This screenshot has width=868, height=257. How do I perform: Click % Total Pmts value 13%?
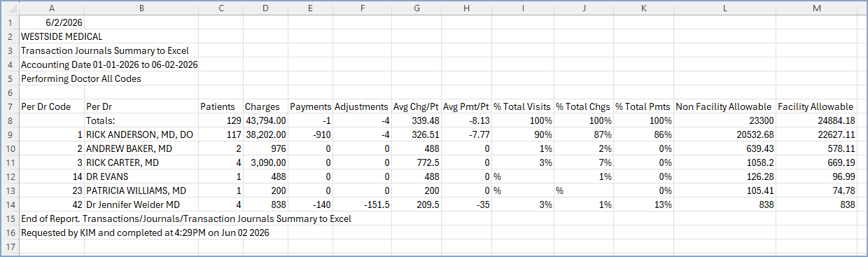[x=644, y=204]
